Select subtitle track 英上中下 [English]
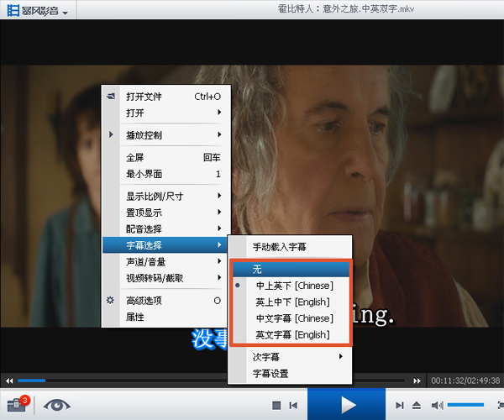Viewport: 504px width, 420px height. tap(291, 302)
